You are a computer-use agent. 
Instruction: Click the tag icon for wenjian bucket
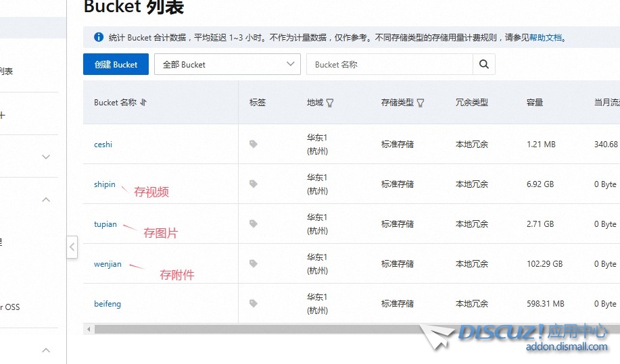tap(254, 263)
